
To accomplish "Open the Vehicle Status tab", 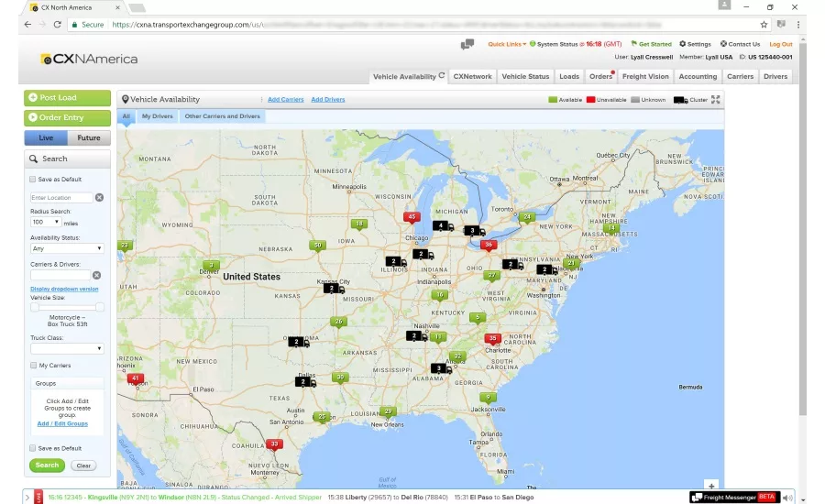I will [525, 76].
